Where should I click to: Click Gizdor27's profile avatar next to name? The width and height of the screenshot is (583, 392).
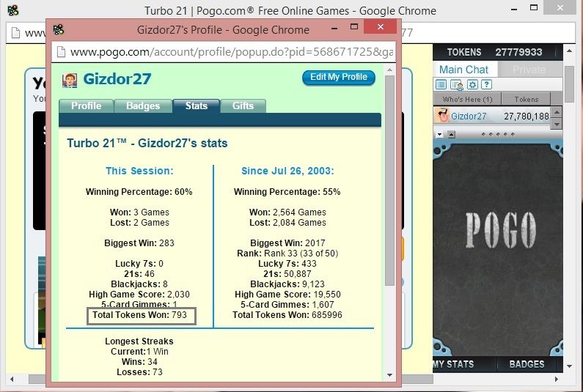click(70, 80)
